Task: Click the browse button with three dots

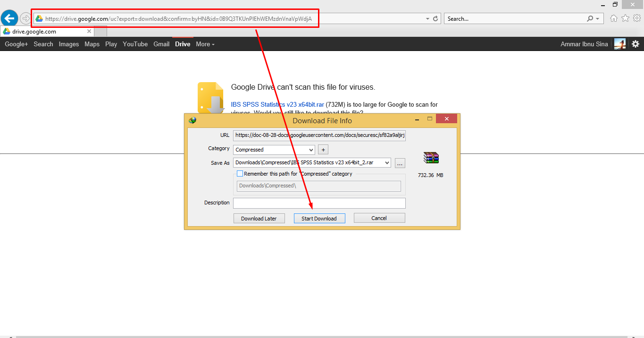Action: coord(400,163)
